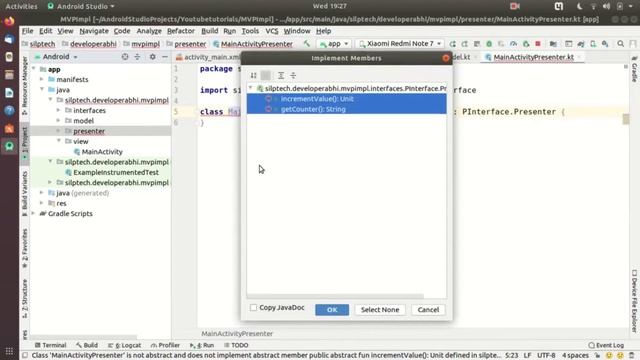Select incrementValue(): Unit member

[x=347, y=99]
